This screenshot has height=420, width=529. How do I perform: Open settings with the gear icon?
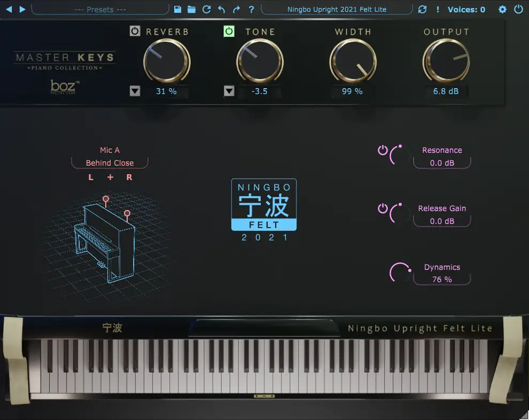(502, 9)
